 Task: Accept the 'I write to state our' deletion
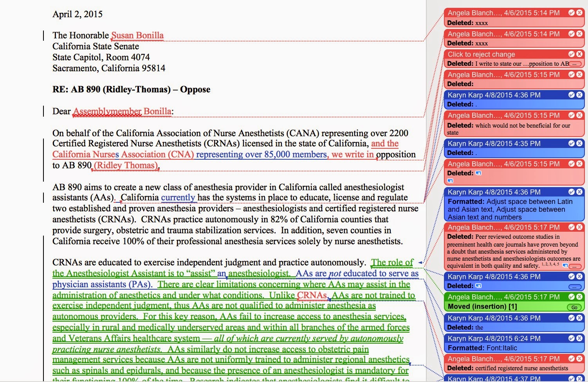click(572, 54)
